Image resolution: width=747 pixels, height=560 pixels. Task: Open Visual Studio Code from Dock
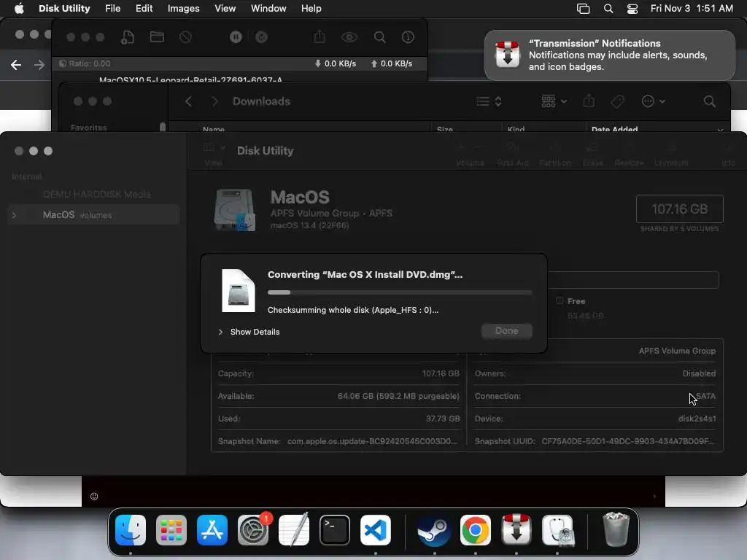pos(376,530)
